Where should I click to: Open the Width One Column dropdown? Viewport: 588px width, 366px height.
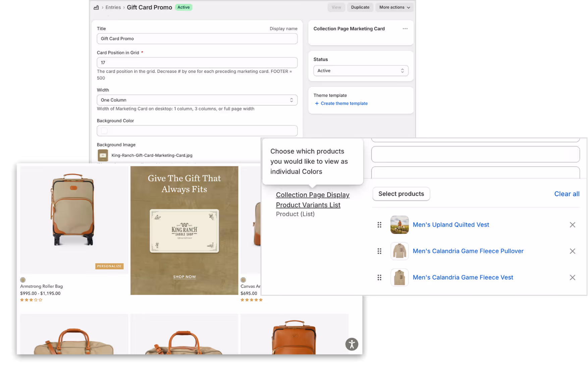[197, 100]
